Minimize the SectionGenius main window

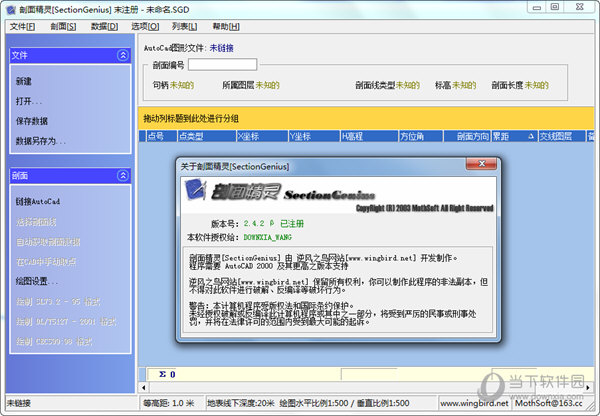tap(537, 7)
